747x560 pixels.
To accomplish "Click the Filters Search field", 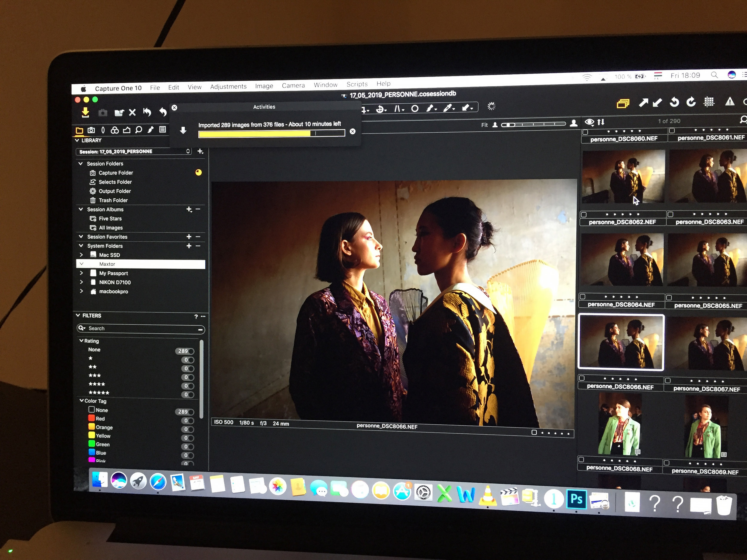I will click(x=141, y=329).
